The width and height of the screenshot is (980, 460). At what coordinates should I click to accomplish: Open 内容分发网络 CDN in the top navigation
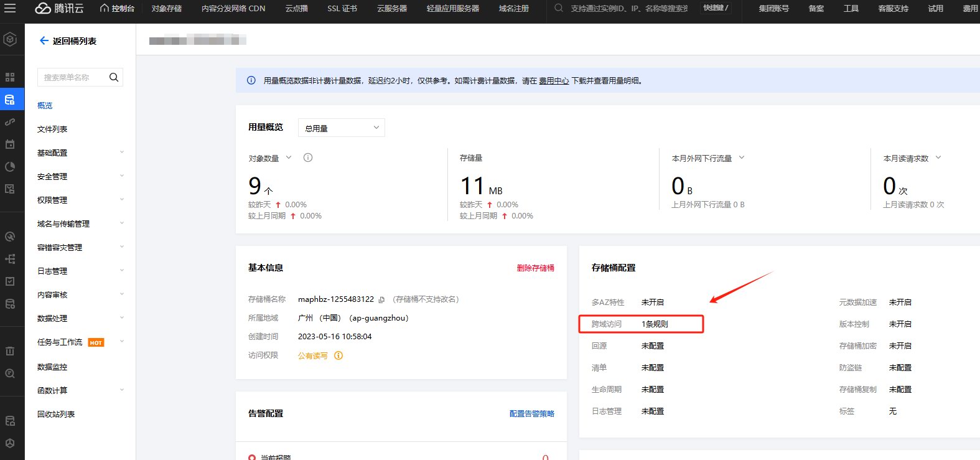[x=233, y=8]
